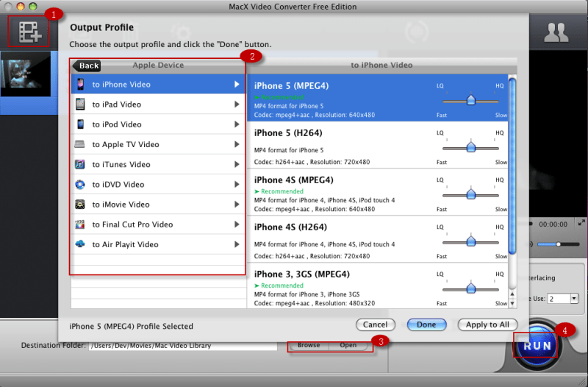Adjust iPhone 3, 3GS (MPEG4) quality slider

(470, 289)
